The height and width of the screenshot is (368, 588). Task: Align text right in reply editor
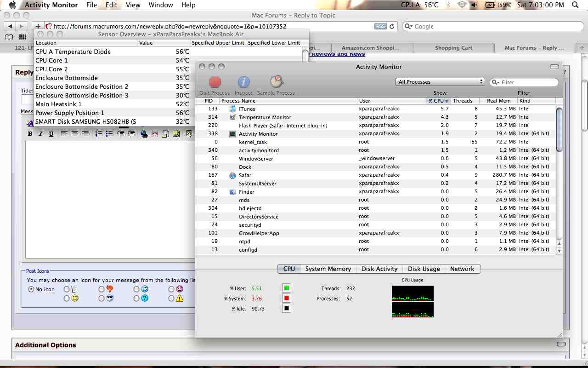coord(85,134)
